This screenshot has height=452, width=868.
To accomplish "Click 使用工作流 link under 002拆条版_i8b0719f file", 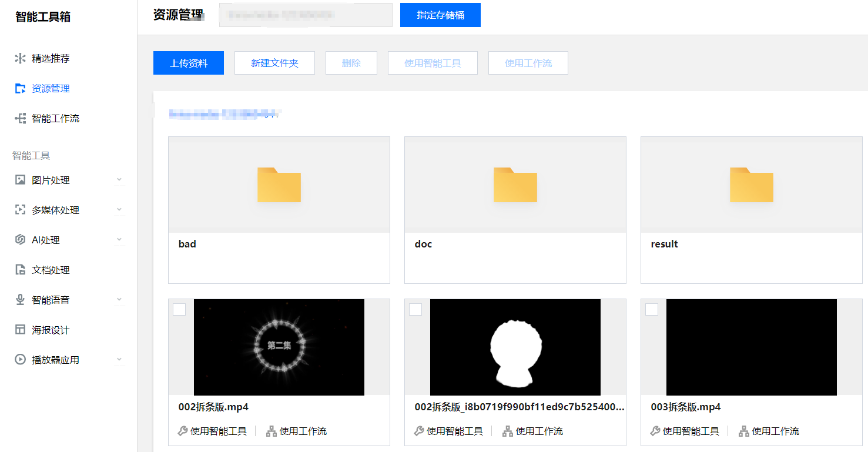I will [x=539, y=431].
